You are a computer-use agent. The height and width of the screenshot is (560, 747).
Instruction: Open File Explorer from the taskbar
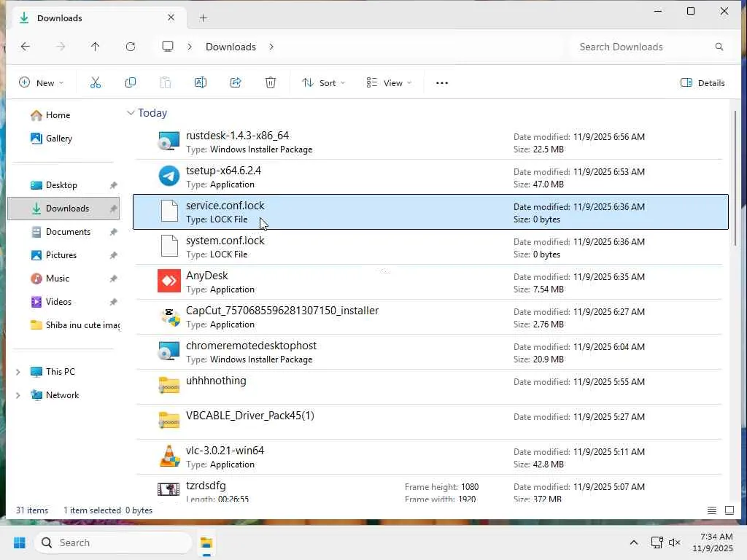206,542
